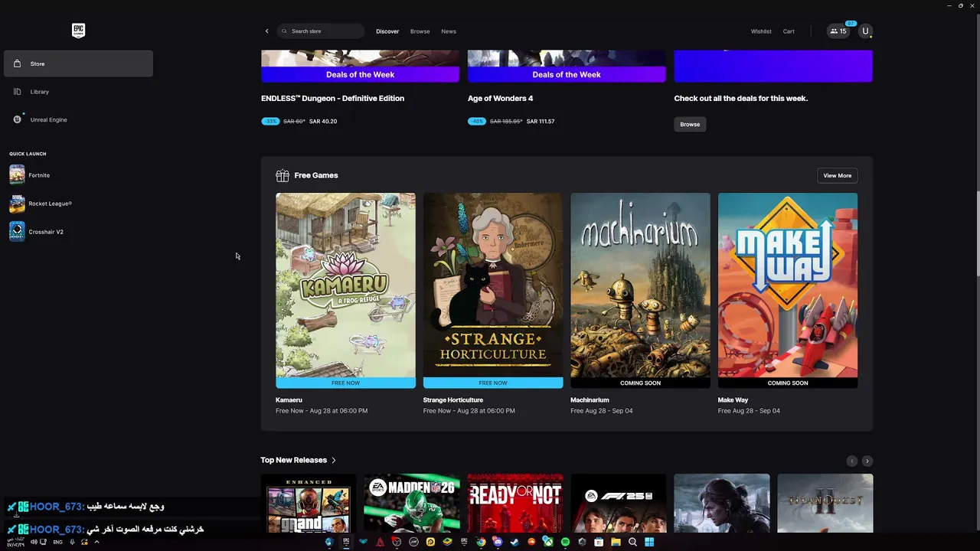980x551 pixels.
Task: Go back with the left arrow
Action: [x=266, y=31]
